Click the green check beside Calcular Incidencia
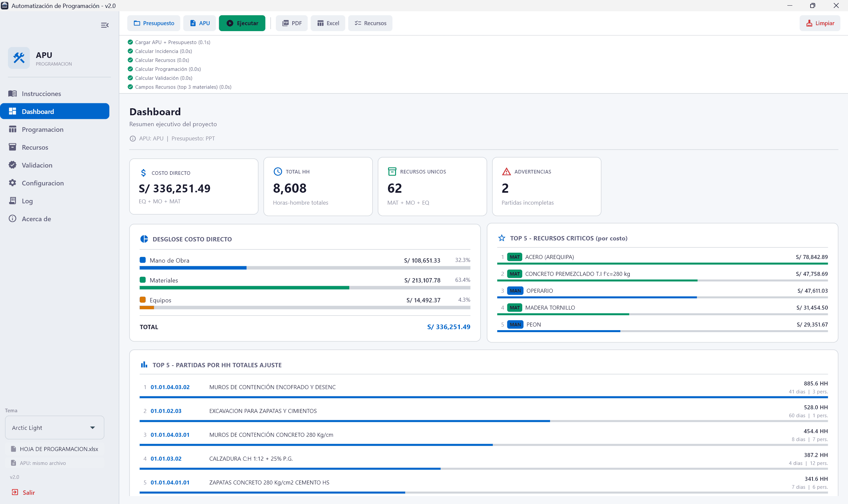 pos(130,51)
